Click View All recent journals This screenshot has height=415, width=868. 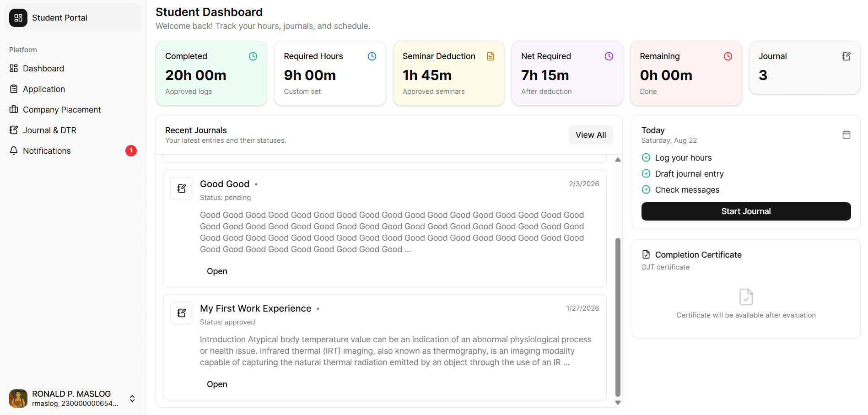coord(591,135)
